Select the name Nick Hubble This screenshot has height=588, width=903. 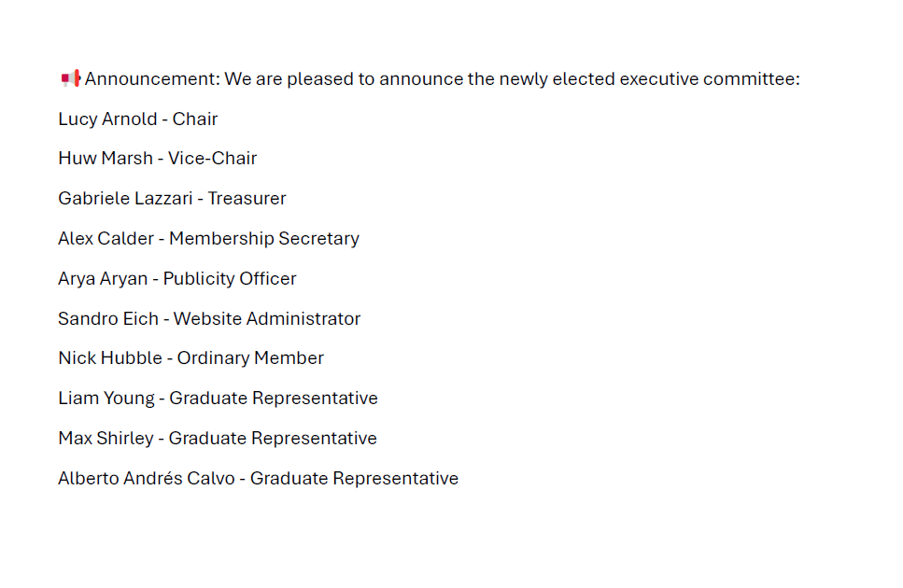coord(109,358)
